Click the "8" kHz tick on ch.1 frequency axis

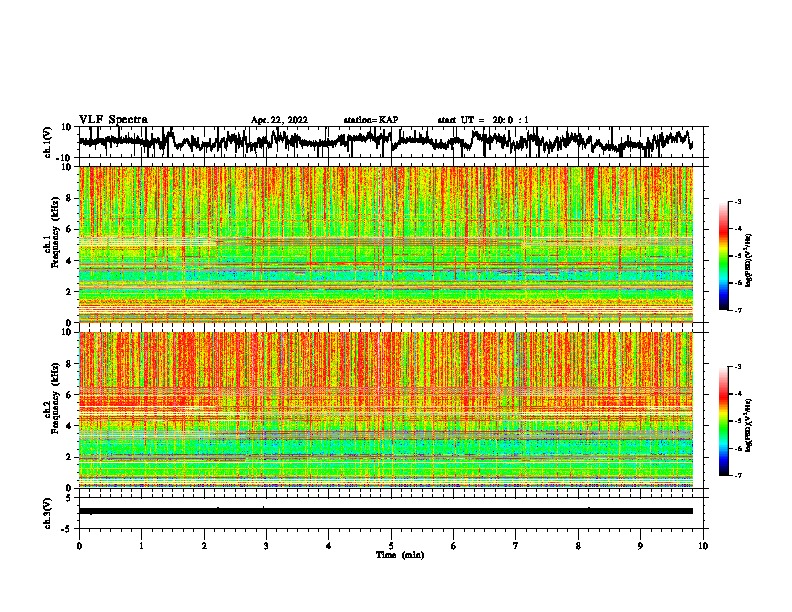[69, 198]
